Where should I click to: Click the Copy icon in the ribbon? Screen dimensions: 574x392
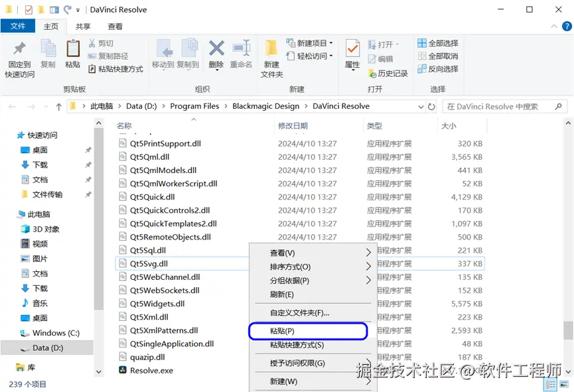click(48, 48)
